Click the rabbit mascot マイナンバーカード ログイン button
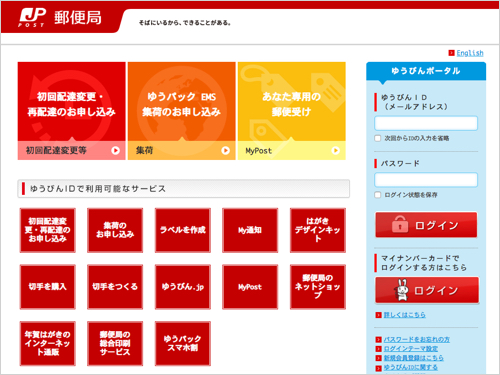This screenshot has width=500, height=375. click(x=427, y=290)
